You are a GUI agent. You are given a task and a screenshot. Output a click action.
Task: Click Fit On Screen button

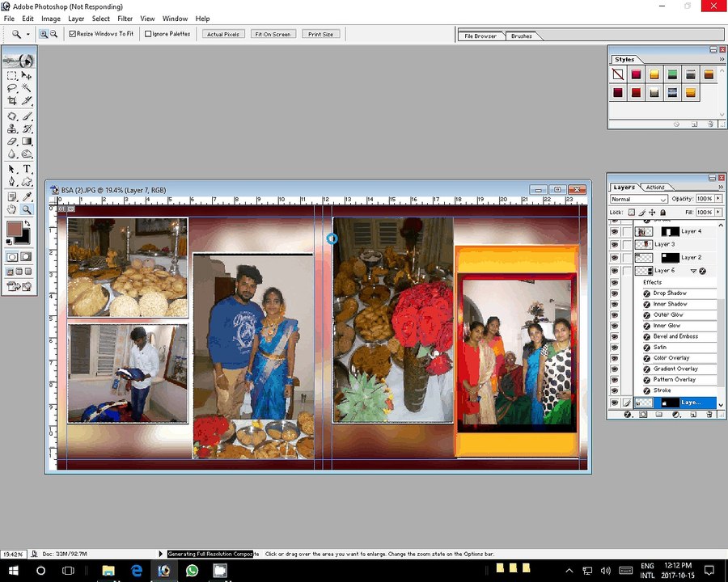273,34
